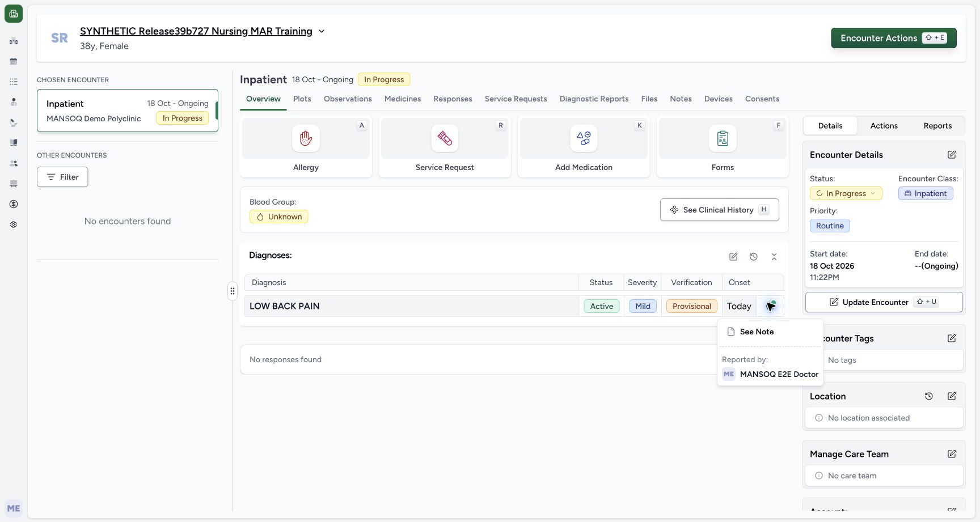The width and height of the screenshot is (980, 522).
Task: Open the green hospital logo home icon
Action: [x=14, y=14]
